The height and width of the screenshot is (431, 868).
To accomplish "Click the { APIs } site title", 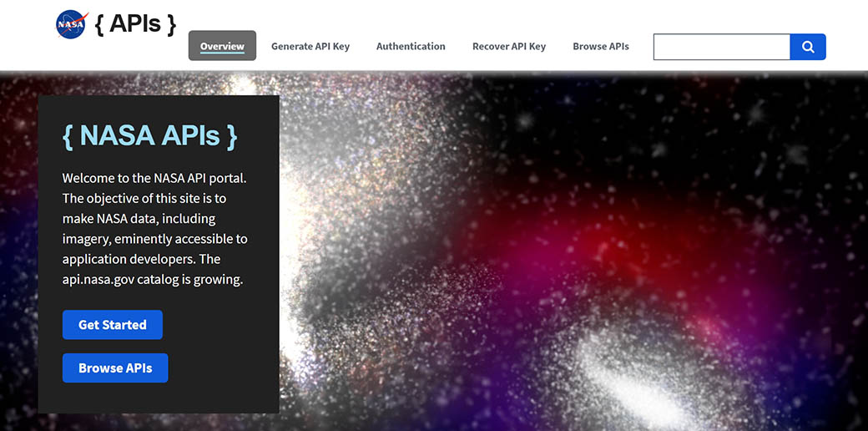I will pos(135,23).
